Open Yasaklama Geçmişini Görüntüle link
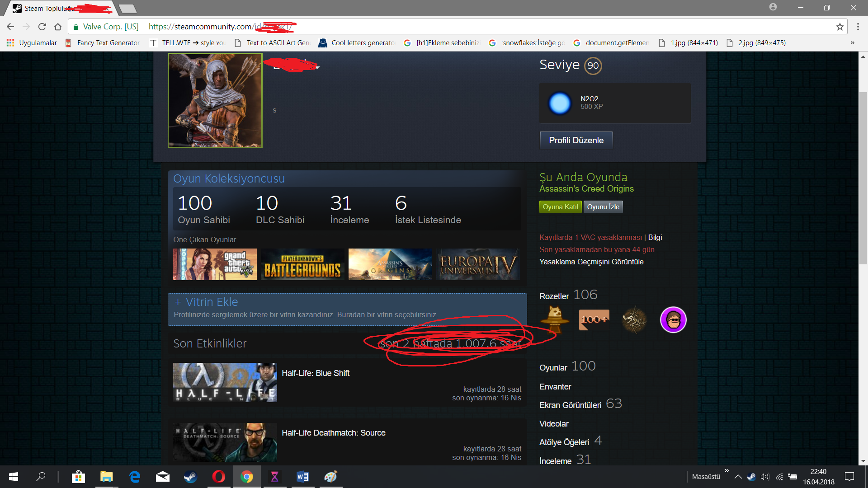This screenshot has height=488, width=868. 591,262
